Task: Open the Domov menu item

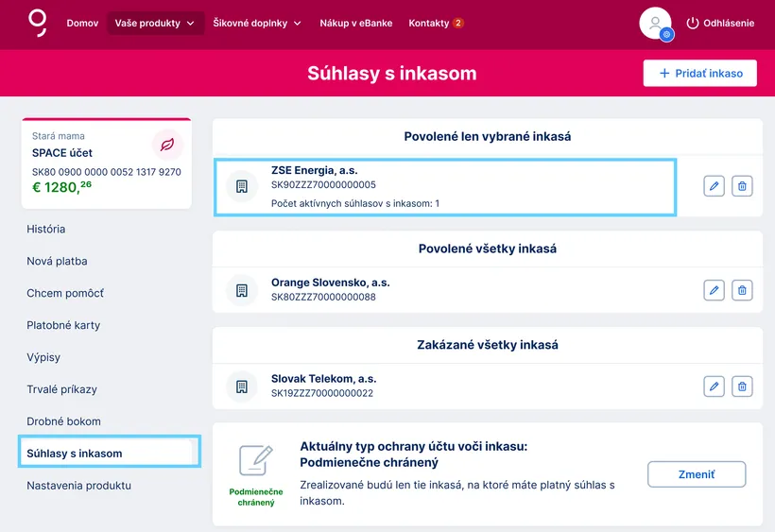Action: coord(82,23)
